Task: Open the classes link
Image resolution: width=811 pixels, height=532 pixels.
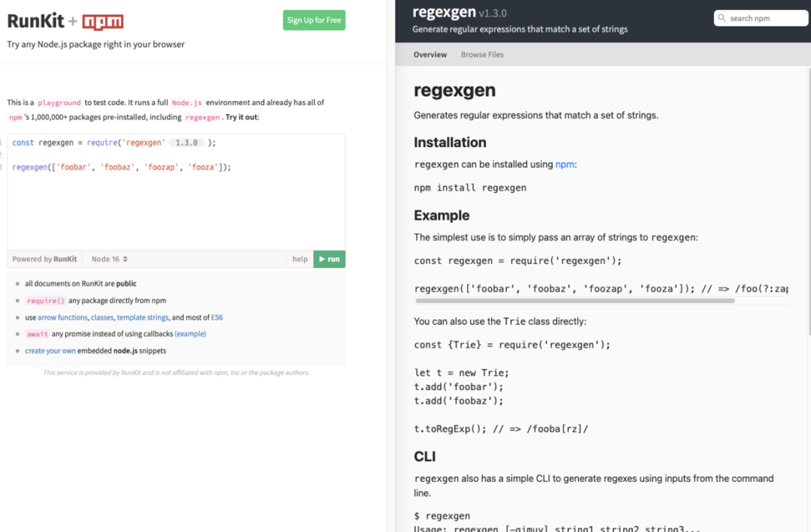Action: pyautogui.click(x=102, y=317)
